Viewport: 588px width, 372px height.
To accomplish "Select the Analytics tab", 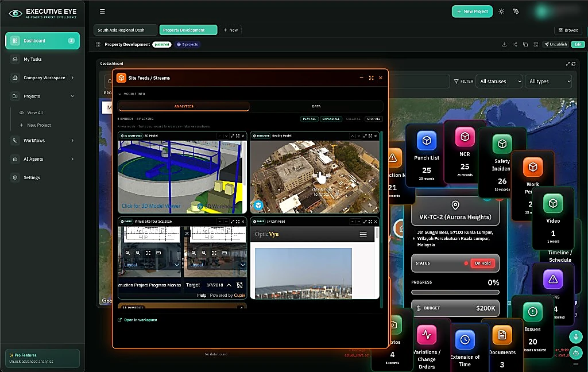I will coord(184,107).
